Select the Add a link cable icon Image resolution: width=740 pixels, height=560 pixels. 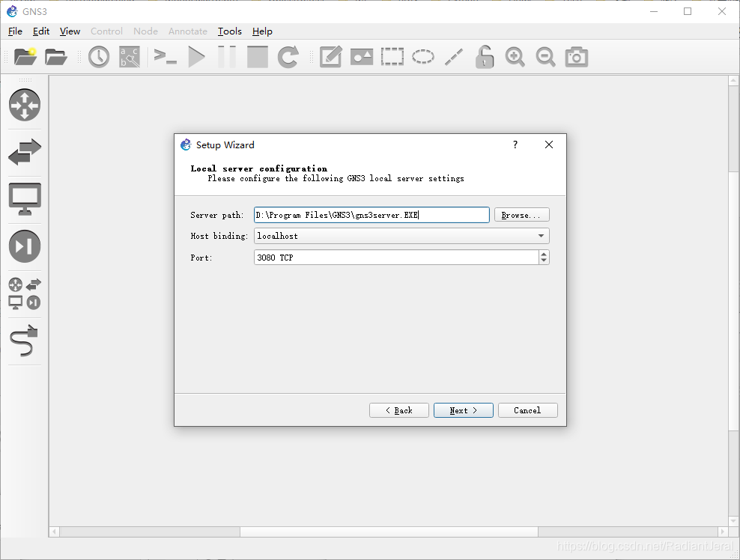[25, 341]
